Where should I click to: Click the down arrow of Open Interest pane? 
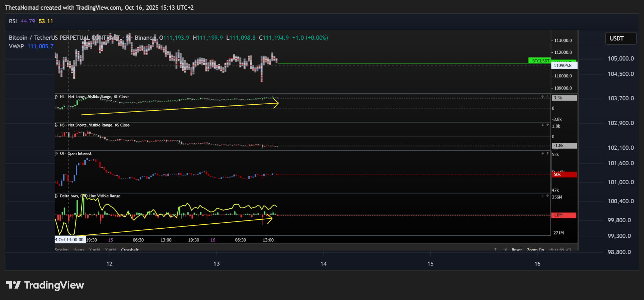pos(543,153)
